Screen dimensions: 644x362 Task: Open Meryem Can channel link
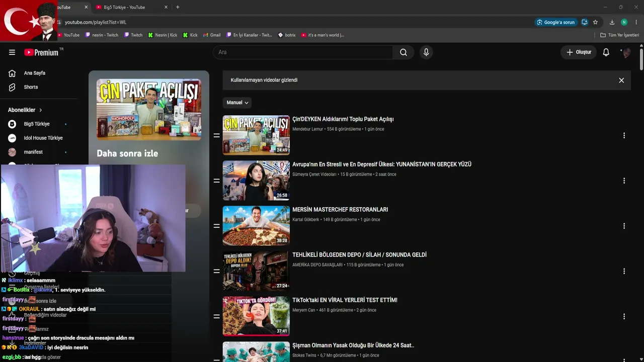click(303, 310)
